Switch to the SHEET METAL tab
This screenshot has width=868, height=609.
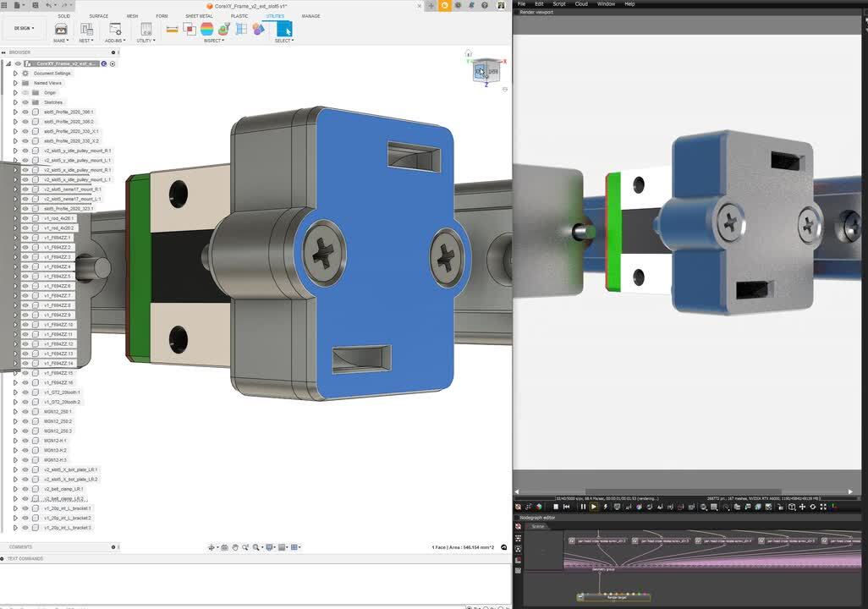pyautogui.click(x=199, y=16)
